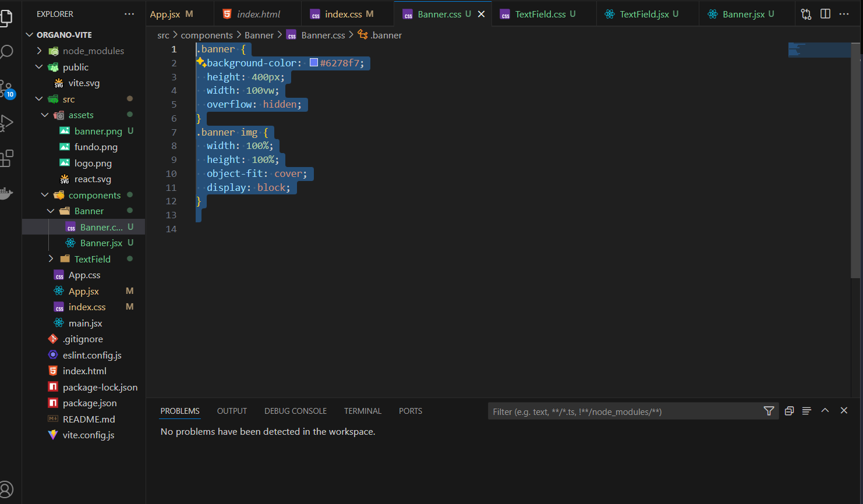Open the TERMINAL panel tab
Viewport: 863px width, 504px height.
tap(363, 411)
